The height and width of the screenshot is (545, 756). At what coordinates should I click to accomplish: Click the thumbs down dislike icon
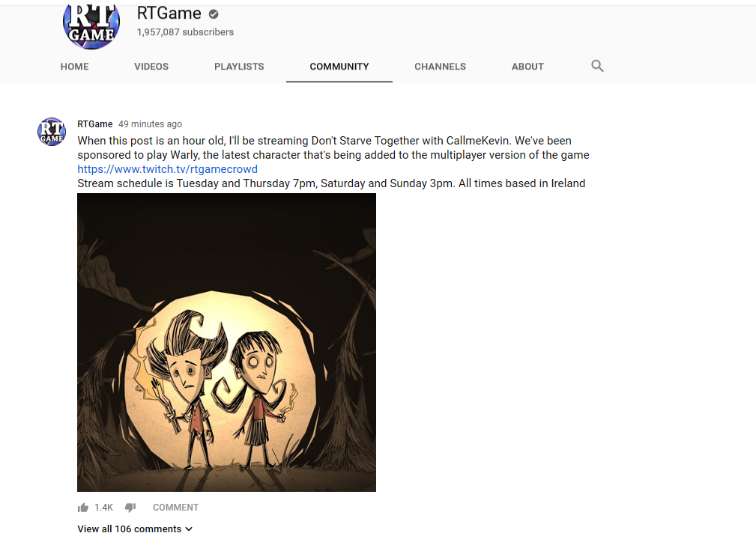tap(130, 508)
